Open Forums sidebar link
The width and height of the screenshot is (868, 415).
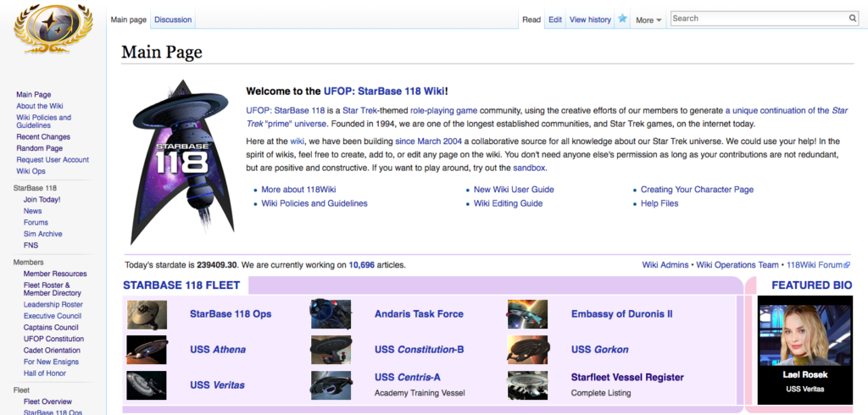[x=36, y=223]
